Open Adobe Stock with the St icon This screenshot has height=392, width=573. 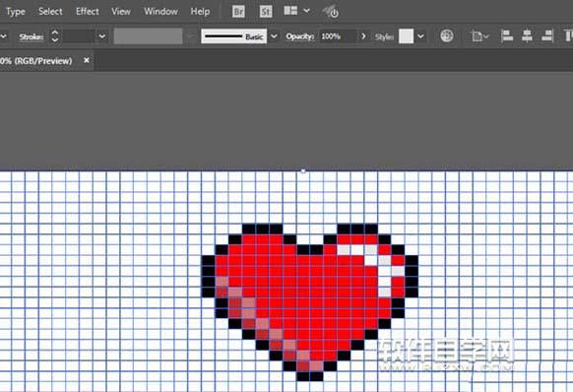pos(266,12)
